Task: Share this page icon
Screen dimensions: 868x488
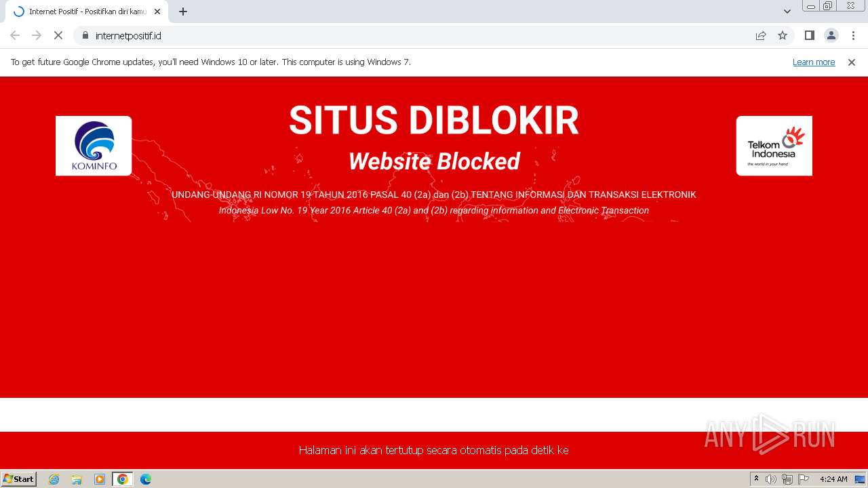Action: point(761,35)
